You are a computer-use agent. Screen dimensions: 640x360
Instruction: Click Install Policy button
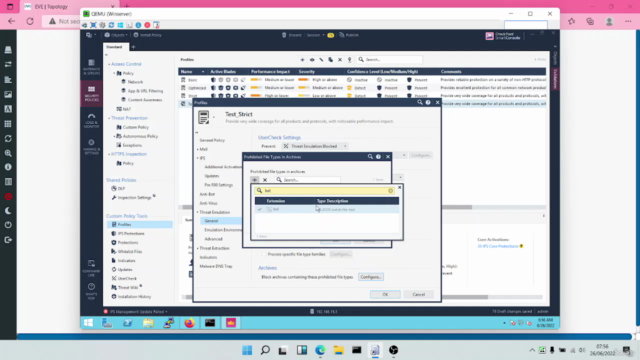147,35
